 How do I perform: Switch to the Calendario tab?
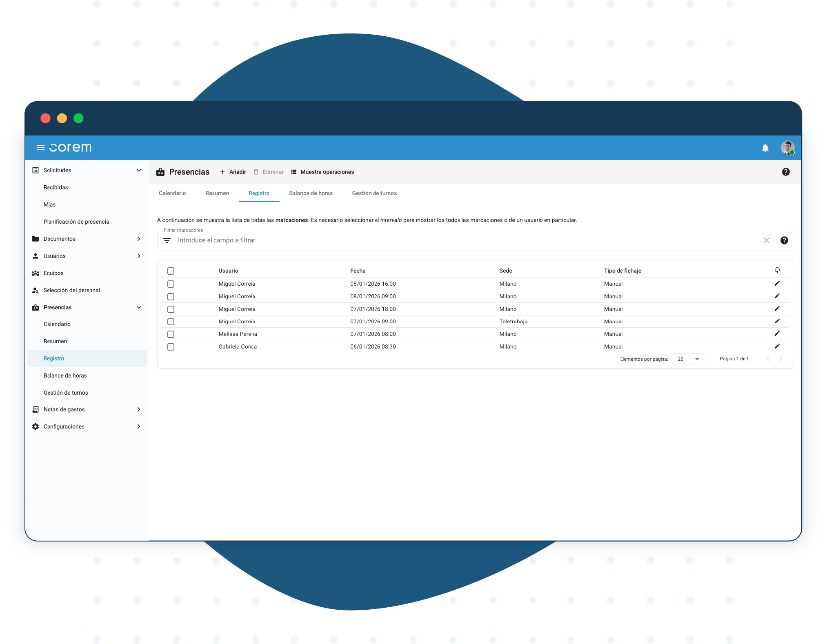[172, 193]
